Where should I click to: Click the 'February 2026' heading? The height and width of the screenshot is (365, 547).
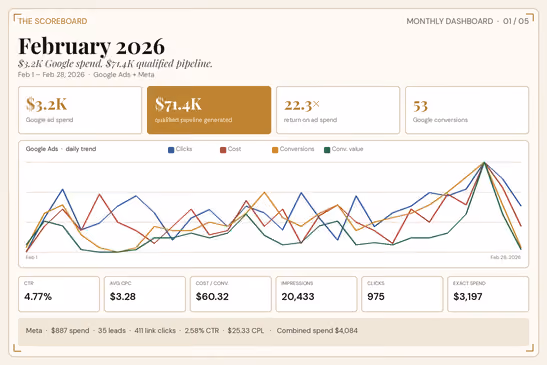tap(91, 46)
